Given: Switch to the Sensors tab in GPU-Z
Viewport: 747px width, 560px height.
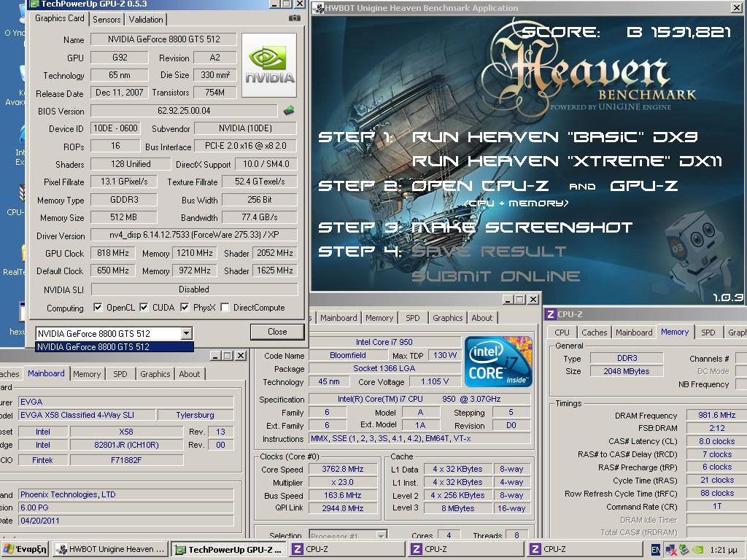Looking at the screenshot, I should pos(107,20).
